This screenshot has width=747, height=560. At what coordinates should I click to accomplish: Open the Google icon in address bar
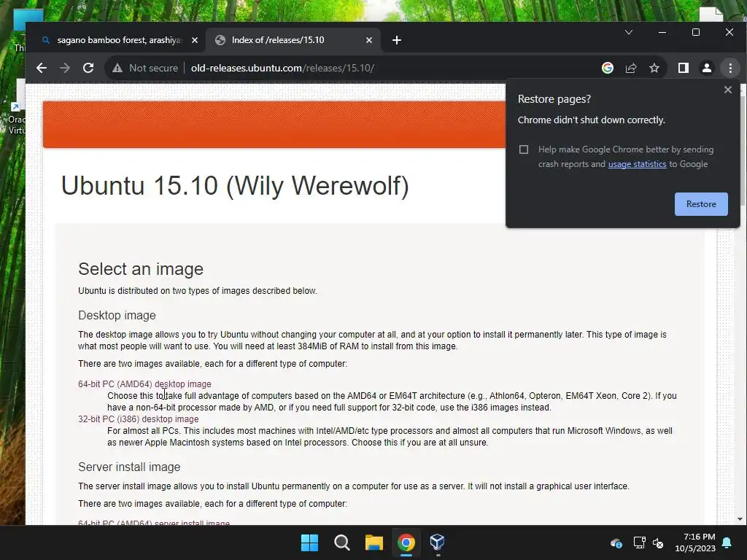point(608,68)
